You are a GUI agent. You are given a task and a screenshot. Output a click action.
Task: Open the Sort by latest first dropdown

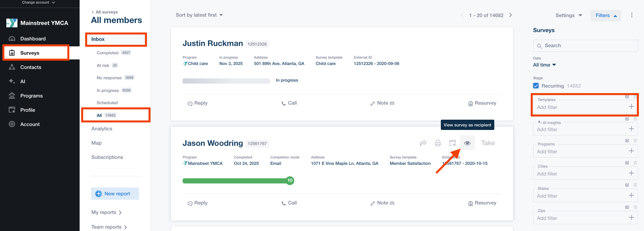click(199, 15)
